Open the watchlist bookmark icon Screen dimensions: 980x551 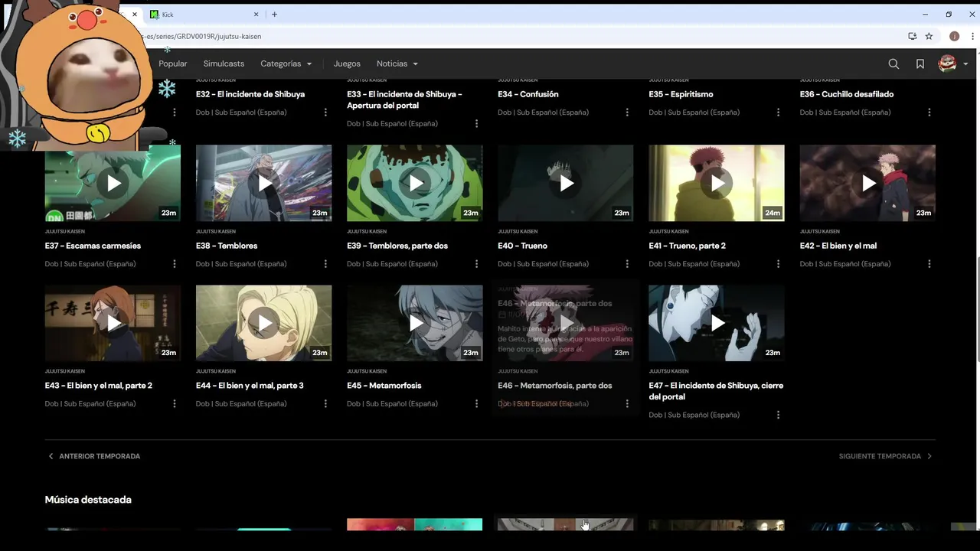tap(920, 64)
